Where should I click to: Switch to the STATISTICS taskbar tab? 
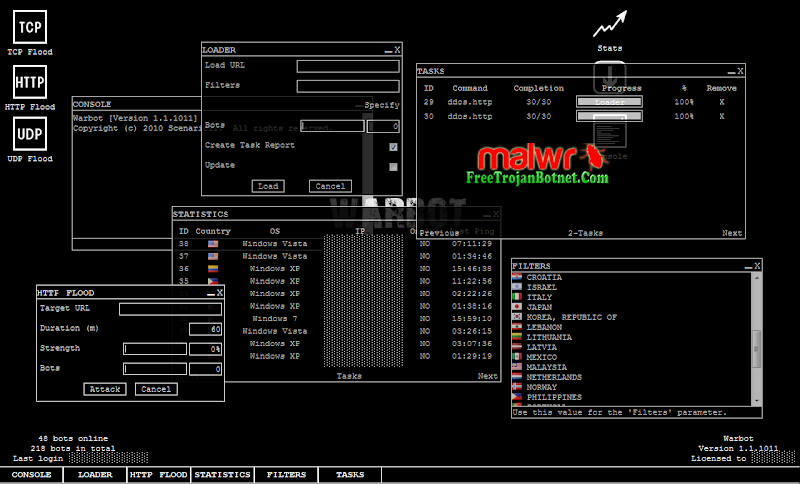point(222,475)
